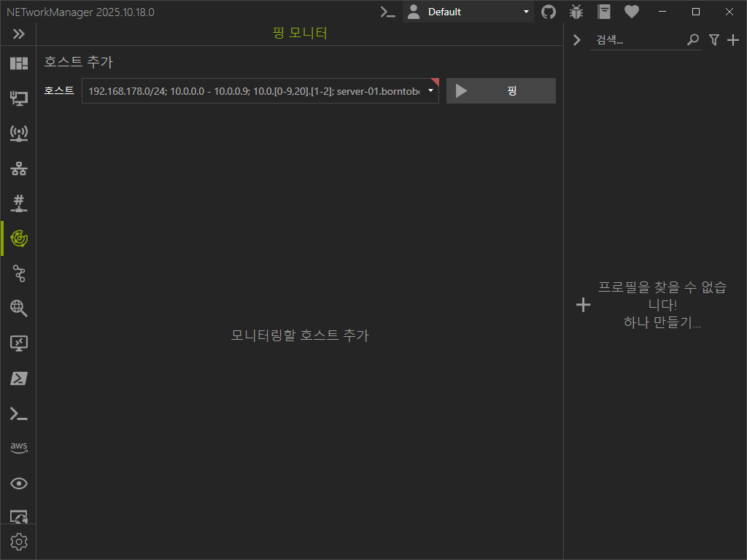747x560 pixels.
Task: Open Settings gear icon
Action: pyautogui.click(x=18, y=542)
